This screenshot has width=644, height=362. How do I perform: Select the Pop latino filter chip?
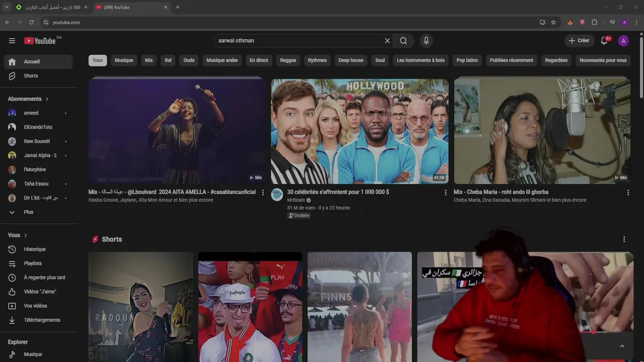pyautogui.click(x=467, y=60)
